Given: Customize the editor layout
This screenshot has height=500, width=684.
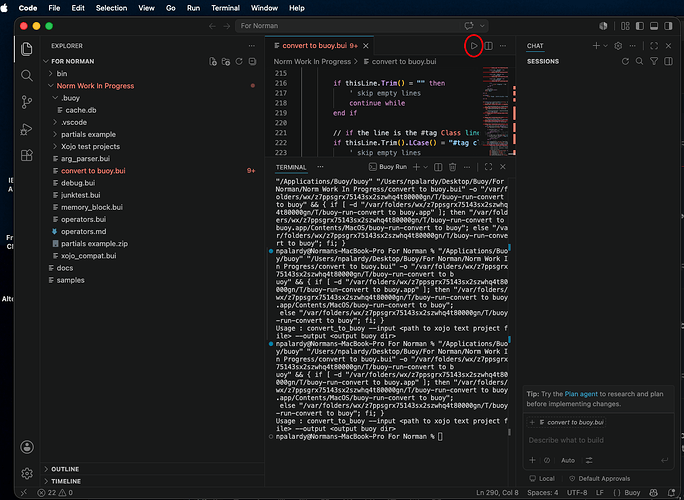Looking at the screenshot, I should pos(625,26).
